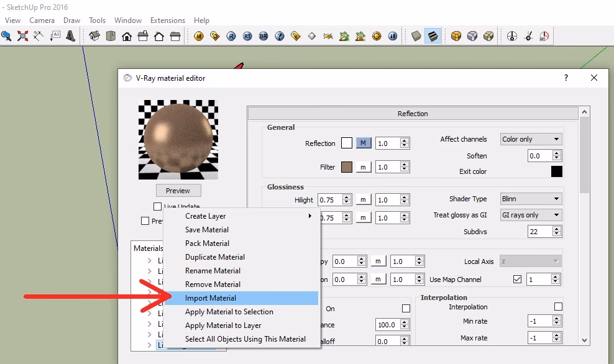The width and height of the screenshot is (614, 364).
Task: Open Affect channels dropdown
Action: point(531,139)
